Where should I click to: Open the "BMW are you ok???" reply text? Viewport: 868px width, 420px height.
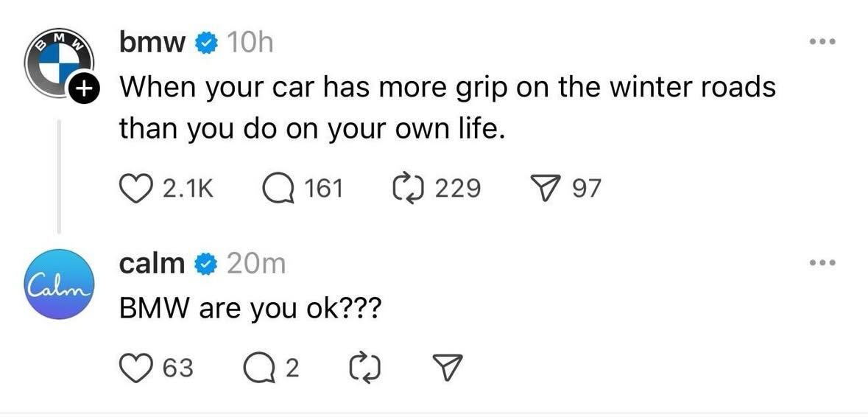click(250, 307)
